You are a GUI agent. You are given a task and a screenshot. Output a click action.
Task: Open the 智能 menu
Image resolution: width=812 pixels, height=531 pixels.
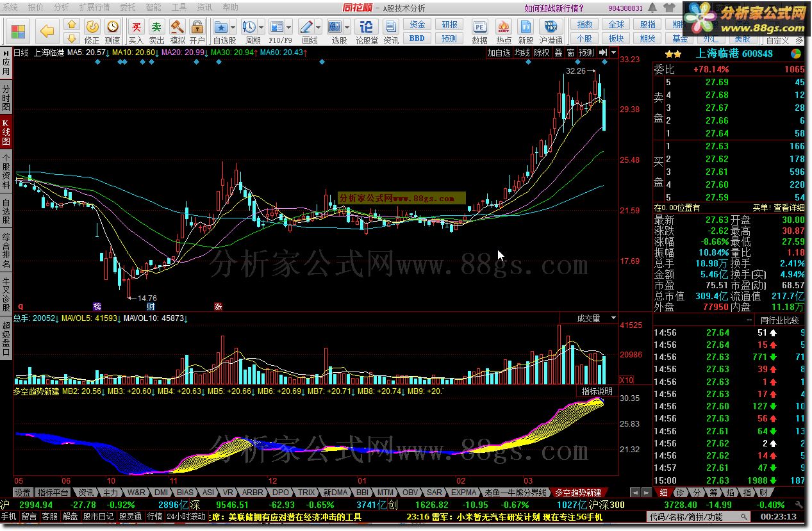coord(153,7)
